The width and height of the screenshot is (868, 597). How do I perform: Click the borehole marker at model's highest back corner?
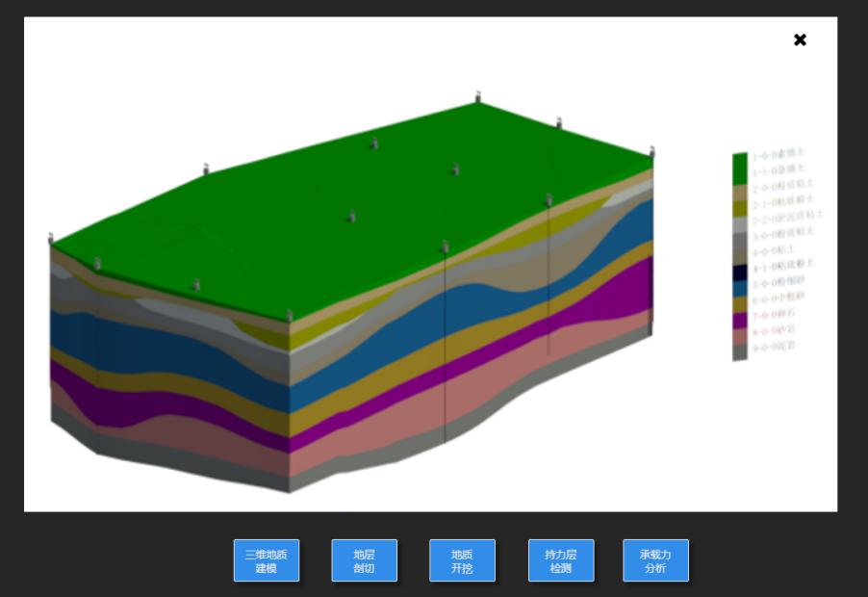[477, 96]
